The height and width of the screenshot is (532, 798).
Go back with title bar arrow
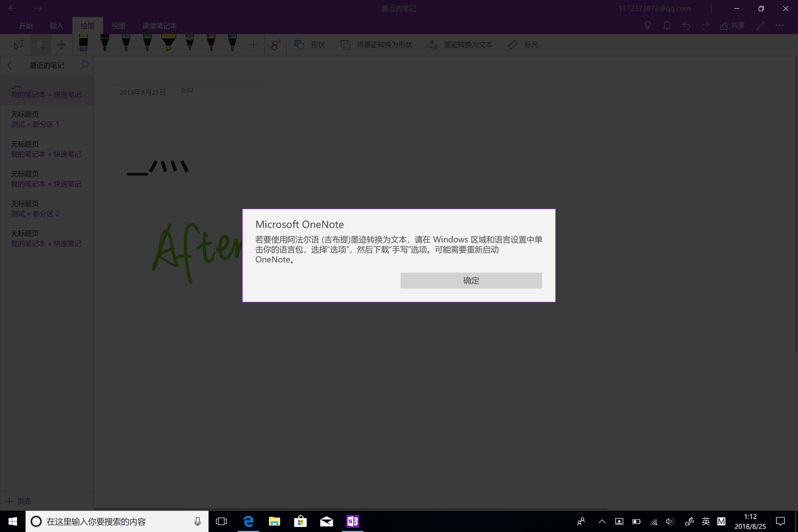(x=12, y=8)
